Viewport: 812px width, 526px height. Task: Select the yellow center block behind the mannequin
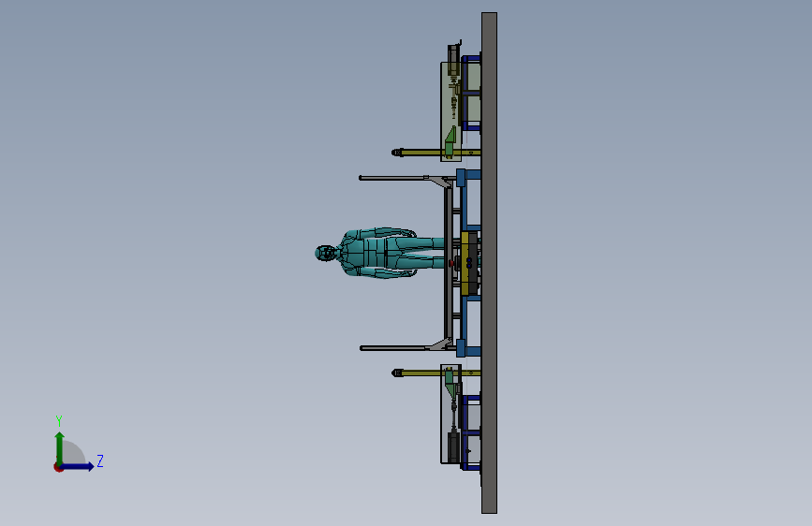click(465, 263)
